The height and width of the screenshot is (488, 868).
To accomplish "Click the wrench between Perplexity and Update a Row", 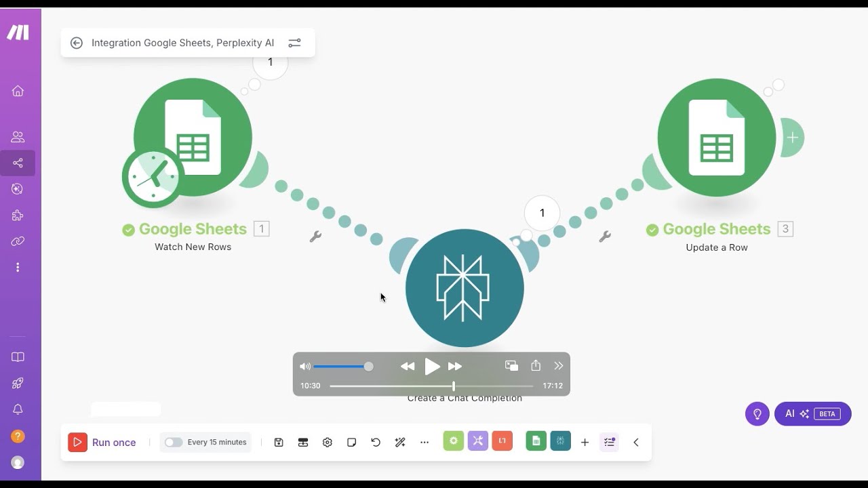I will [x=605, y=237].
